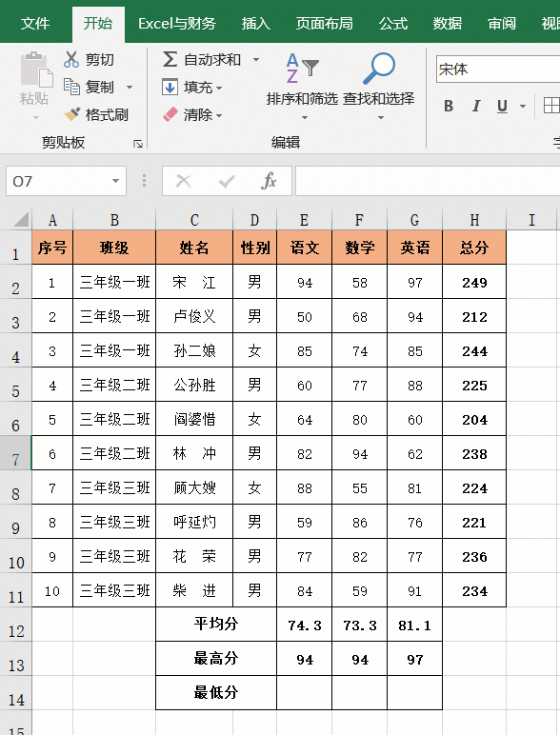The width and height of the screenshot is (560, 735).
Task: Click the Cut (剪切) scissors icon
Action: (x=71, y=60)
